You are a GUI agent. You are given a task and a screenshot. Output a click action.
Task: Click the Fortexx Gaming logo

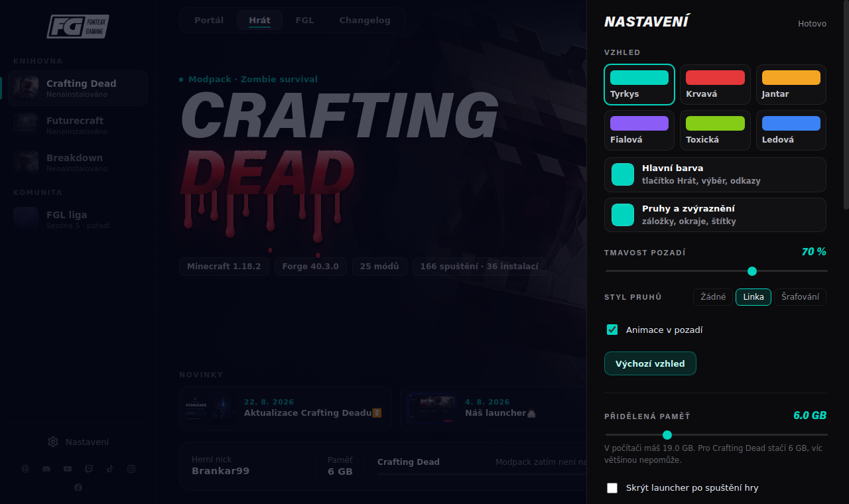click(x=78, y=27)
